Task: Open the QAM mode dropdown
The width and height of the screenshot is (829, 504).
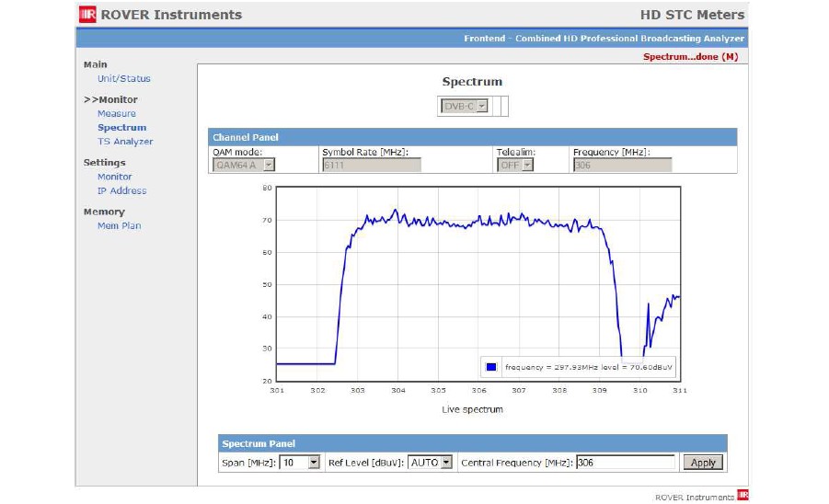Action: (244, 165)
